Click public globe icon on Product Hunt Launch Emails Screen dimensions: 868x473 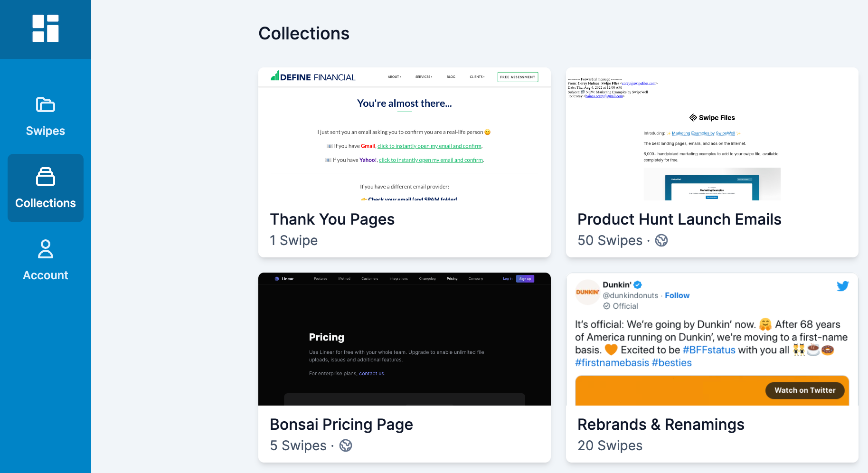(661, 240)
